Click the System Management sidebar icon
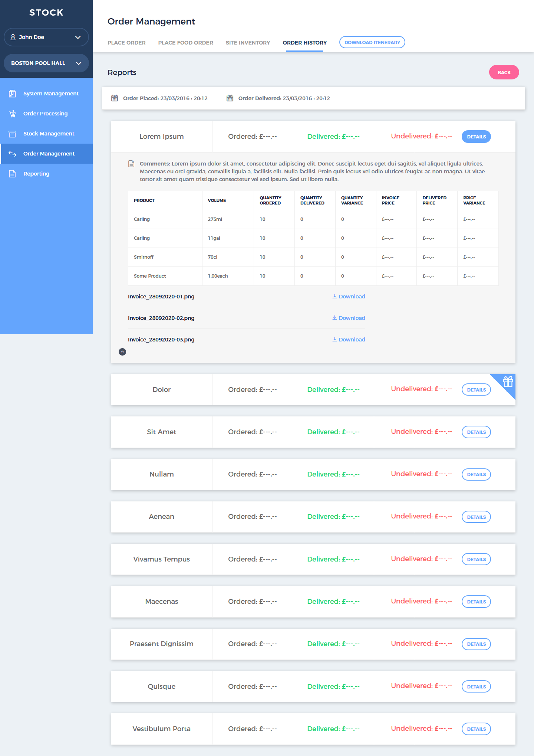The image size is (534, 756). pyautogui.click(x=12, y=94)
